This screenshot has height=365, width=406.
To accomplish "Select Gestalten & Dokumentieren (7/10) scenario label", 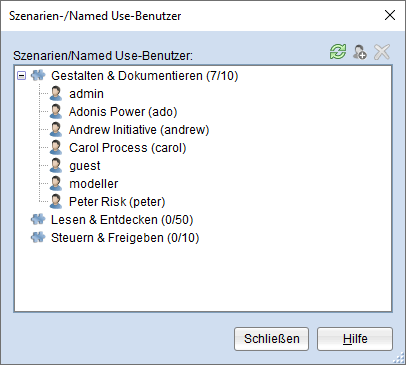I will tap(145, 76).
